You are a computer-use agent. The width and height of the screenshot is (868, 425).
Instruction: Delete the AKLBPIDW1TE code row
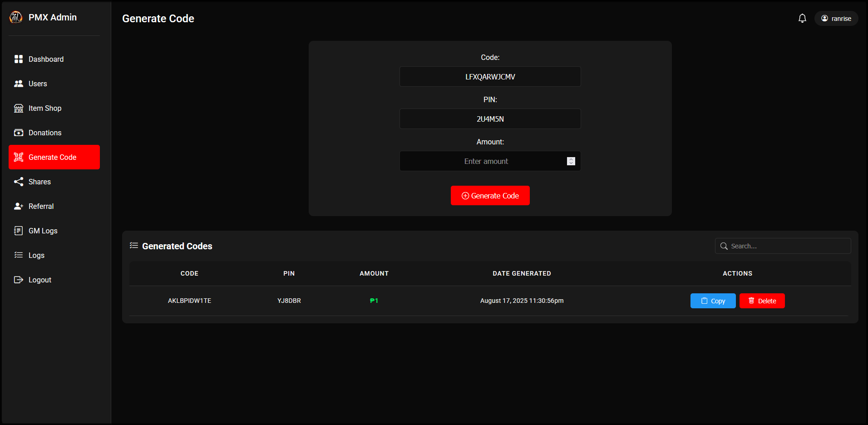pos(762,301)
